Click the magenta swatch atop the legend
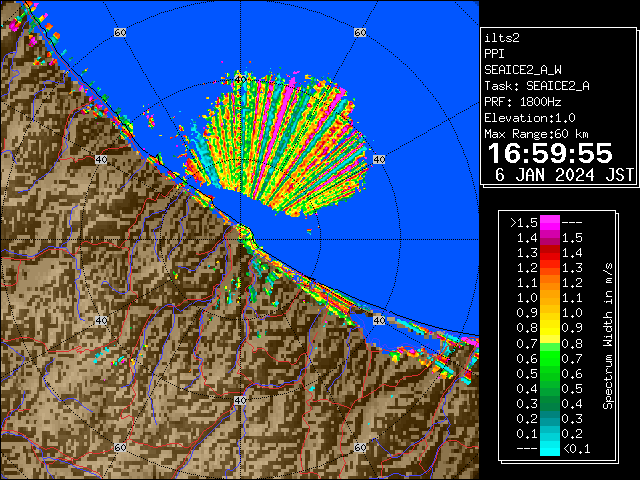 pos(550,223)
